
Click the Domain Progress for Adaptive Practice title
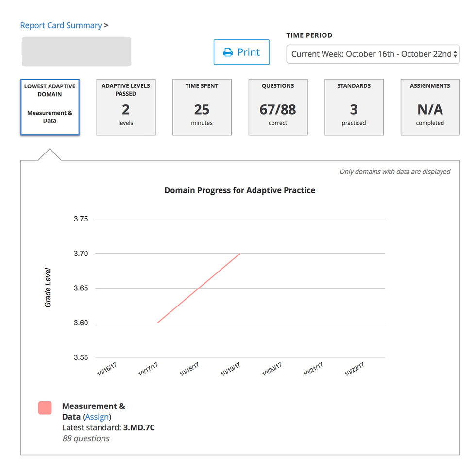[240, 190]
